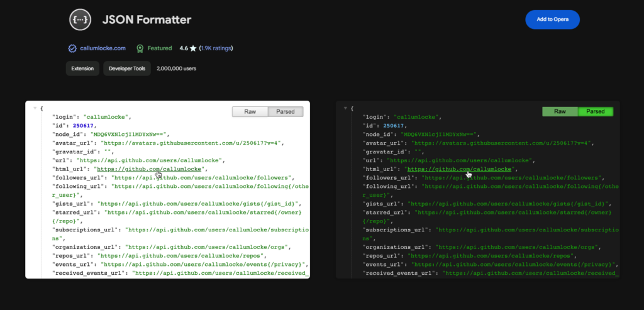Viewport: 644px width, 310px height.
Task: Click the "avatar_url" key in the dark screenshot
Action: click(382, 143)
